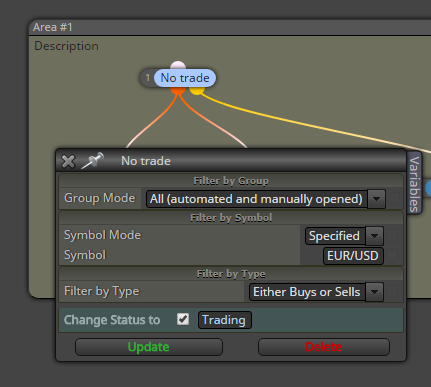The image size is (431, 387).
Task: Open the Variables side tab
Action: (x=414, y=184)
